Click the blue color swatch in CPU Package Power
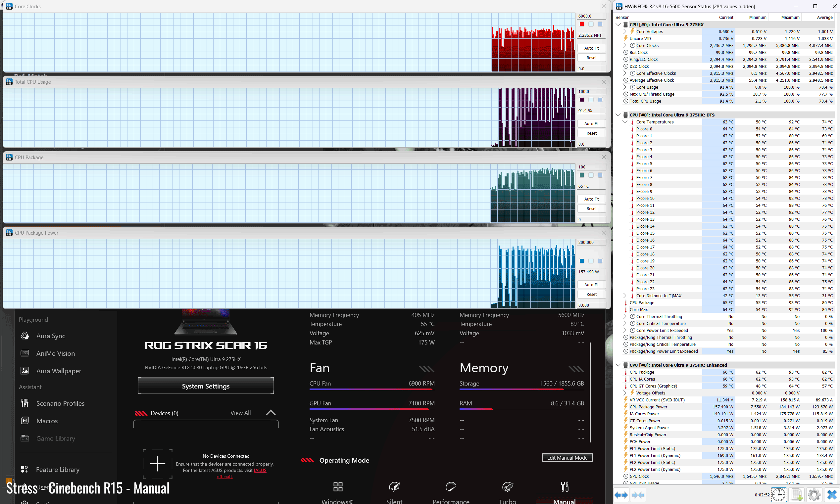 [582, 260]
